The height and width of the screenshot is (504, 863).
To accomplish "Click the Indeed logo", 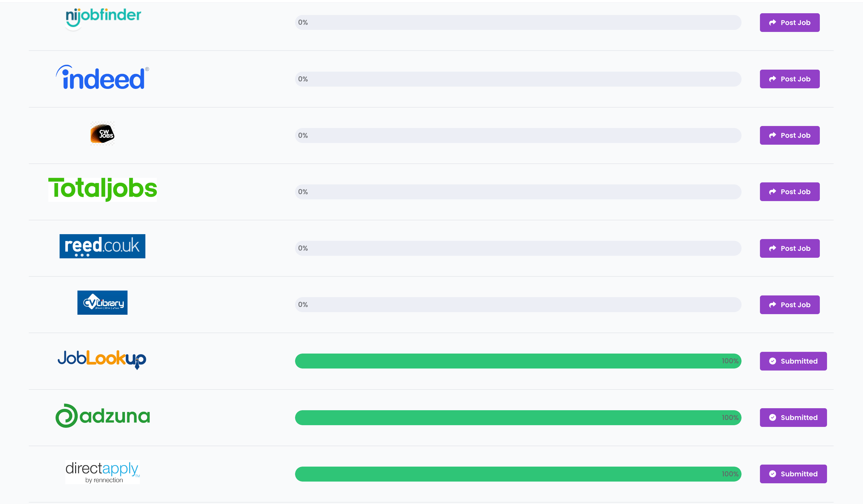I will point(102,78).
